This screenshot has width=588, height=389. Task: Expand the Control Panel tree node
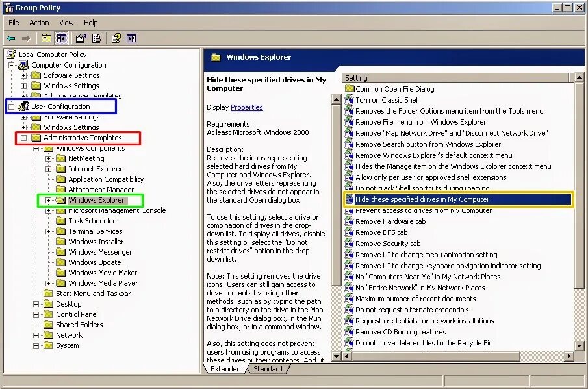tap(36, 314)
